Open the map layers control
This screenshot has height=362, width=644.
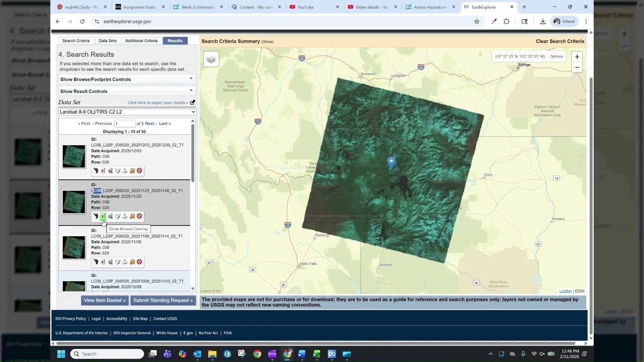211,59
